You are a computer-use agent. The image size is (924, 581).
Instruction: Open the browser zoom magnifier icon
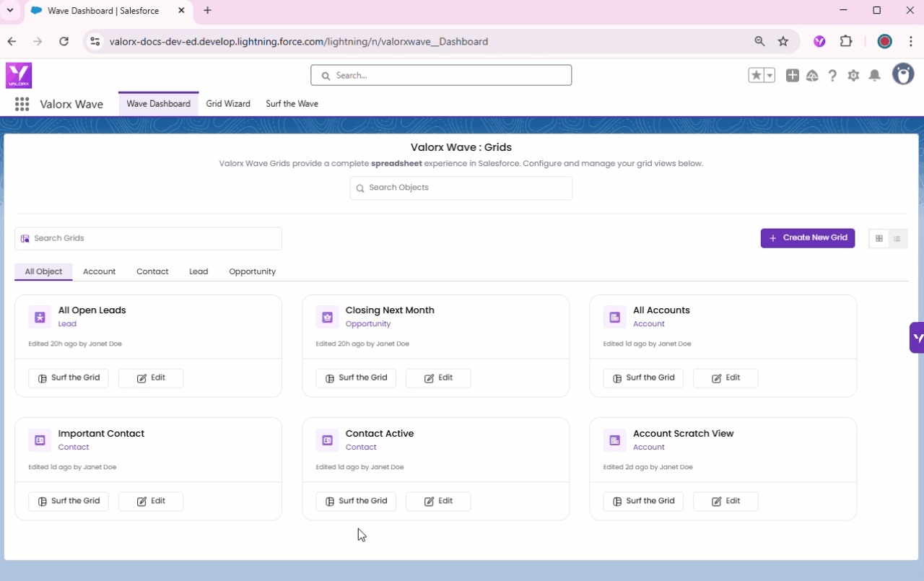point(759,42)
